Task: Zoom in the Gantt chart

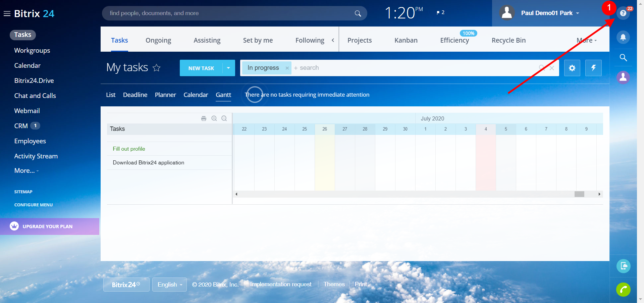Action: [x=214, y=118]
